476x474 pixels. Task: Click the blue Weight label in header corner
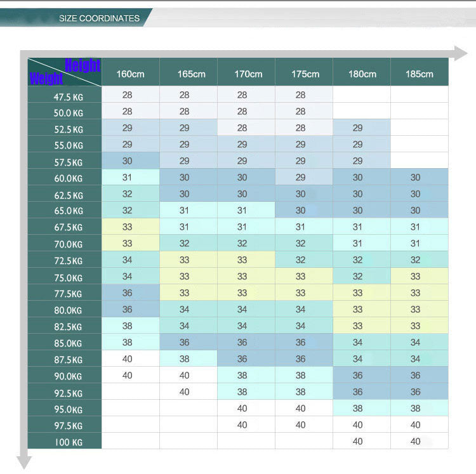pos(46,79)
